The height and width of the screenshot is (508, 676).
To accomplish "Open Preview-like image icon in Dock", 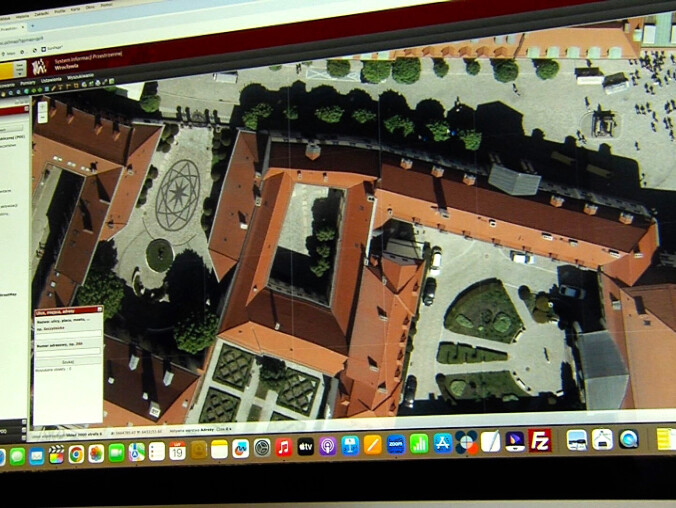I will [577, 440].
